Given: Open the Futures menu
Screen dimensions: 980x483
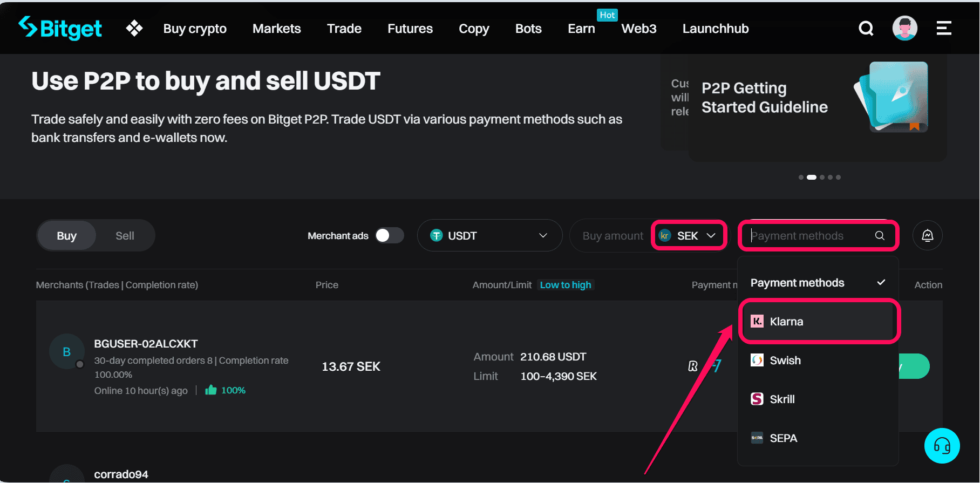Looking at the screenshot, I should (x=410, y=29).
